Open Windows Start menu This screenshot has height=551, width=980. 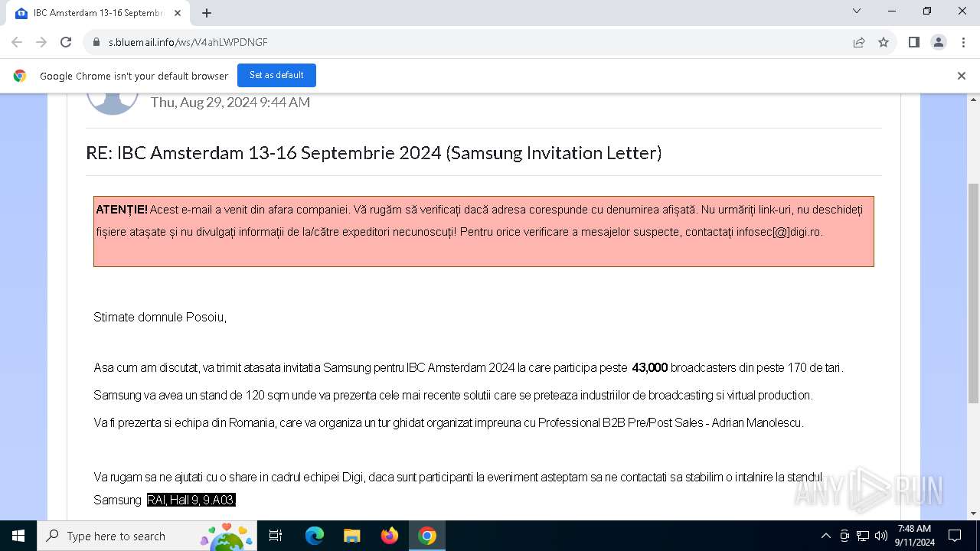pyautogui.click(x=18, y=536)
